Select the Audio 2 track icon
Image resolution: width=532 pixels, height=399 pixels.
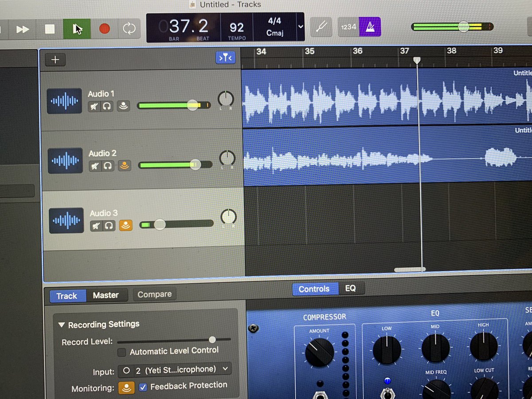click(66, 160)
